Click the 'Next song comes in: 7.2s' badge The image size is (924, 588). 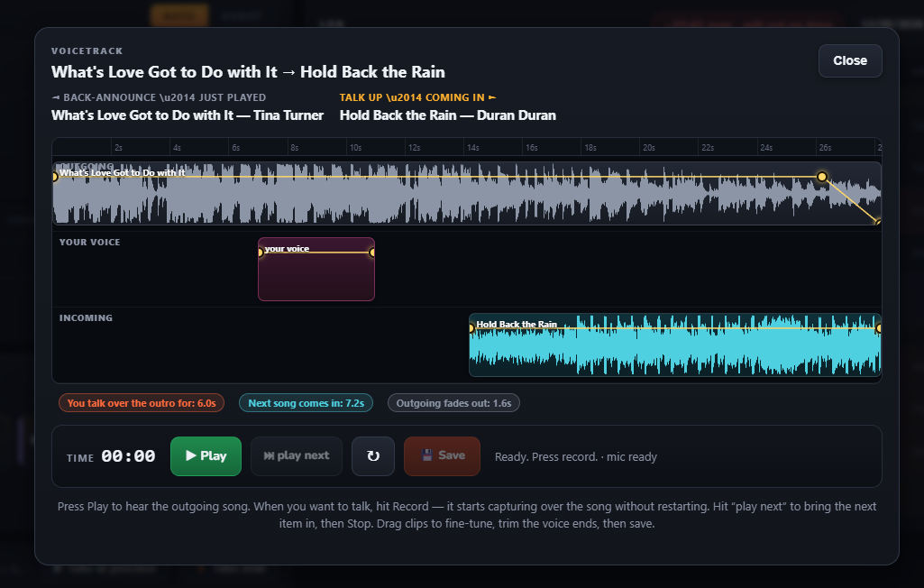[306, 403]
